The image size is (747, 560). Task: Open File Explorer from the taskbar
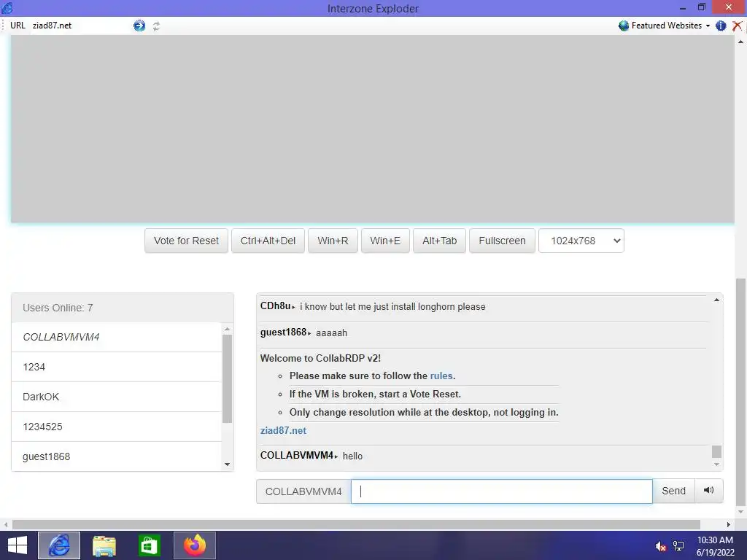(x=104, y=545)
